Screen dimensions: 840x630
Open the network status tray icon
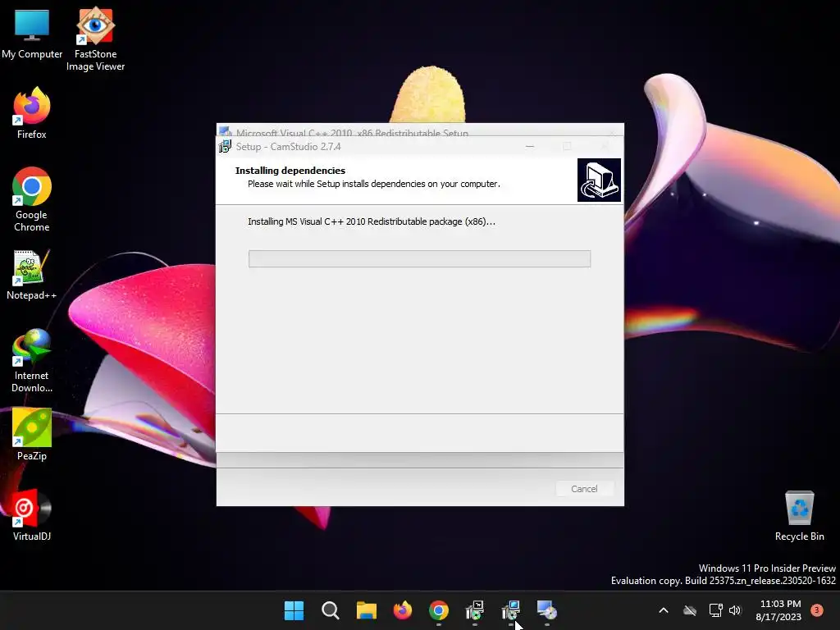(715, 610)
